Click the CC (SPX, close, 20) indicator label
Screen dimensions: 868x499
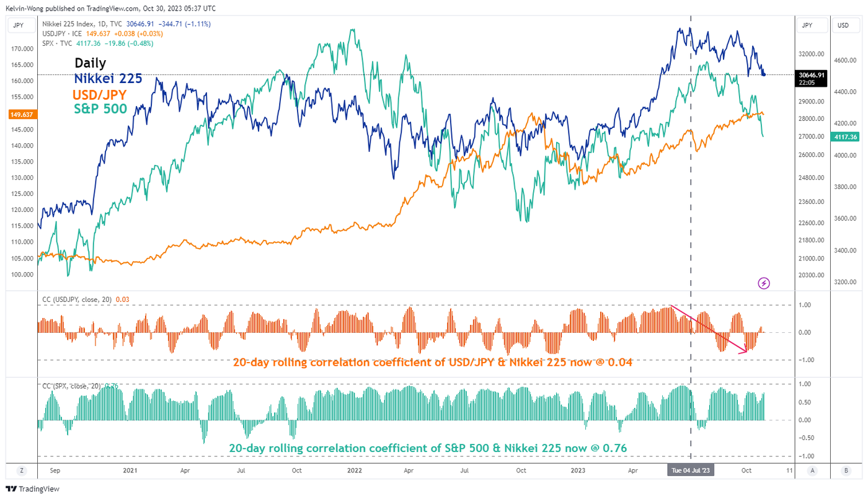tap(73, 386)
